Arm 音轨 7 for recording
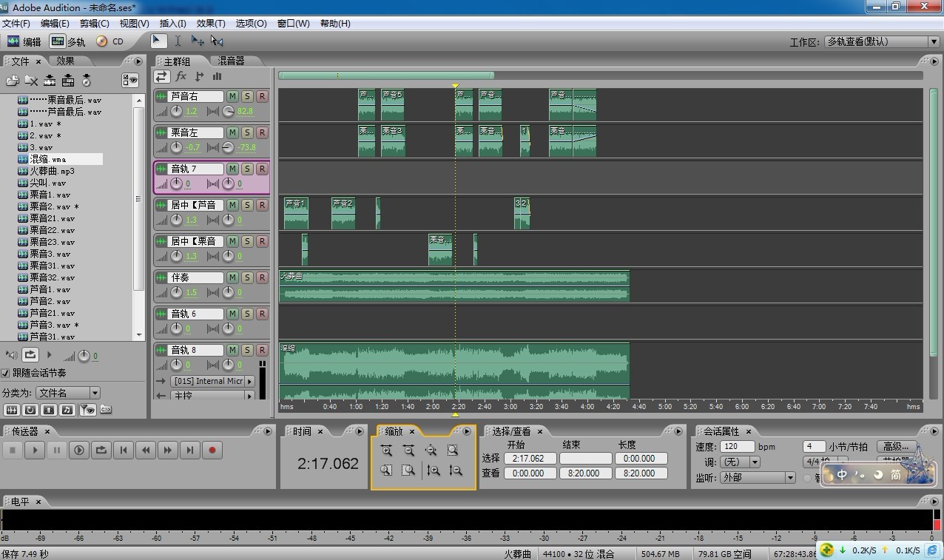 pyautogui.click(x=262, y=169)
